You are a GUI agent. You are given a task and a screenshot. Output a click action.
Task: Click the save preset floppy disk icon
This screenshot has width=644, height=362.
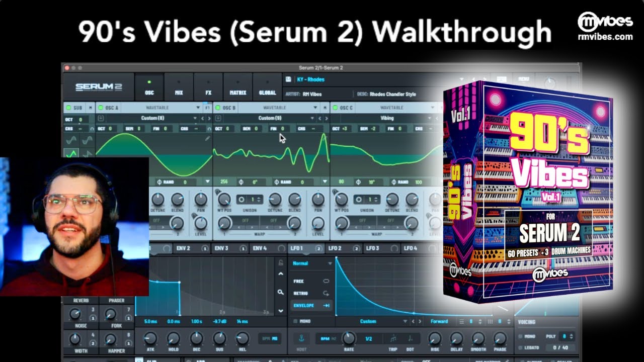point(288,79)
